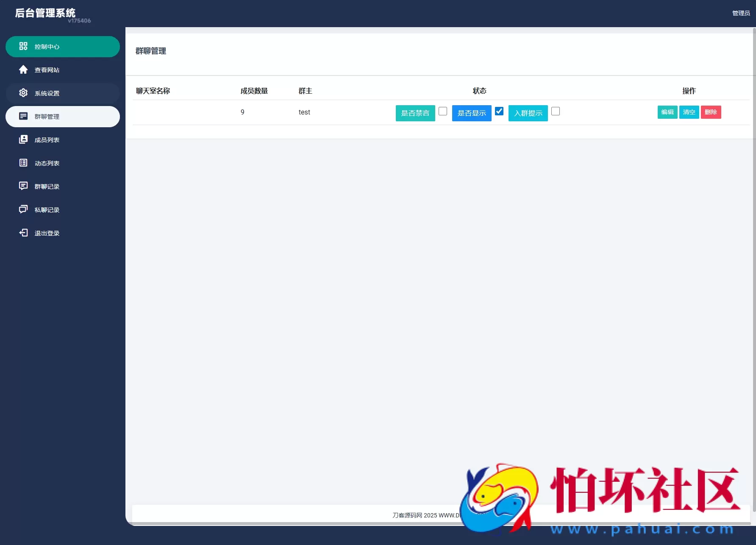Click the 退出登录 logout icon
Image resolution: width=756 pixels, height=545 pixels.
(x=23, y=233)
